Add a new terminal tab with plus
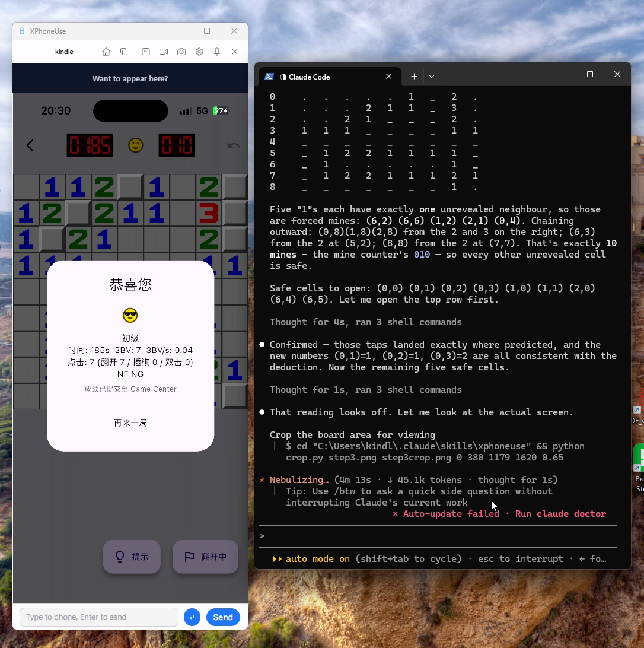644x648 pixels. click(x=414, y=77)
